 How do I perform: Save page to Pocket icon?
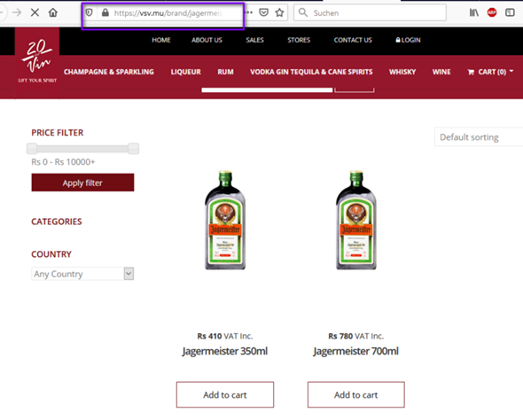(264, 12)
